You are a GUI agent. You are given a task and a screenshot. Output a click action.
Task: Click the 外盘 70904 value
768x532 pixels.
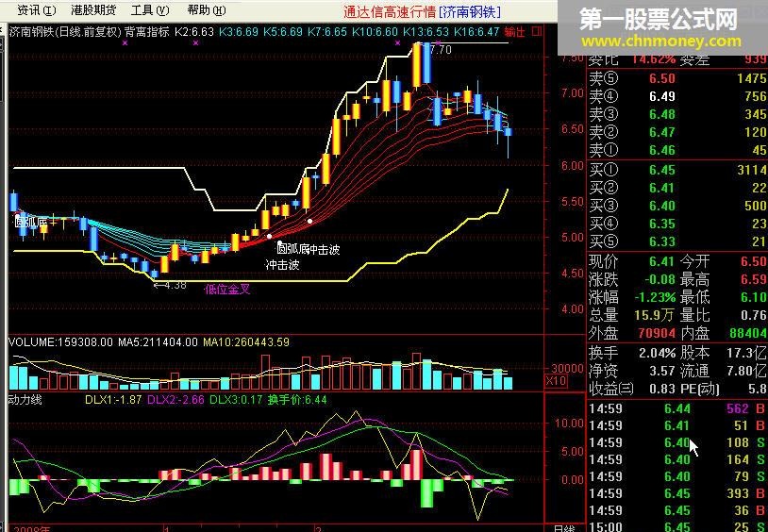point(657,333)
